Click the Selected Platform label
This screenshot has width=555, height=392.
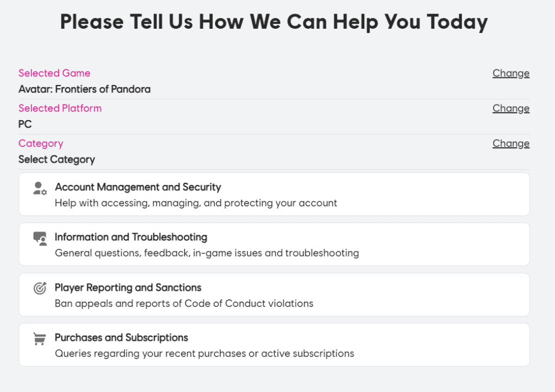click(x=60, y=108)
